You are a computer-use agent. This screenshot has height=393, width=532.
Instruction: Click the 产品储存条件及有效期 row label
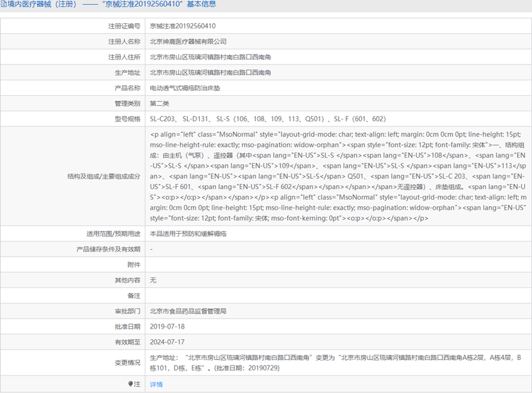108,249
